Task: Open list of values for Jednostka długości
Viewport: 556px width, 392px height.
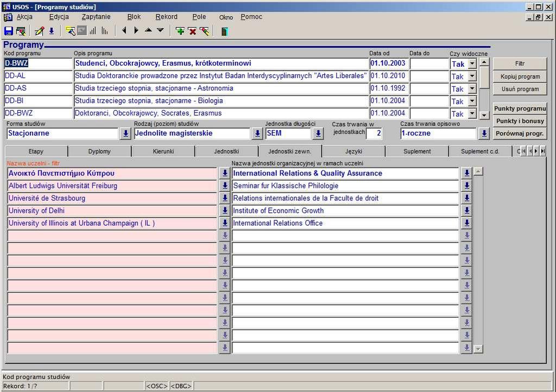Action: [x=318, y=134]
